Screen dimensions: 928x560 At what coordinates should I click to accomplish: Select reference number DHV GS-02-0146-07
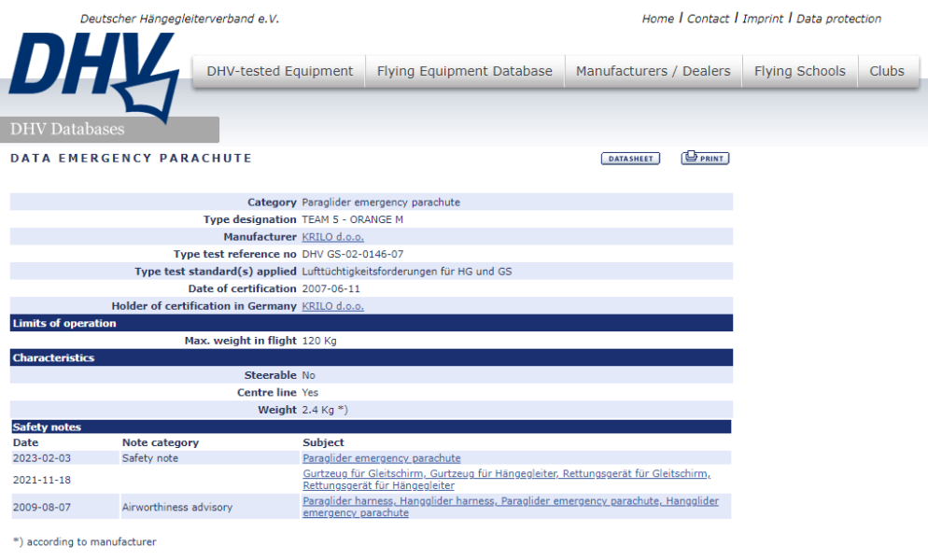pos(353,254)
